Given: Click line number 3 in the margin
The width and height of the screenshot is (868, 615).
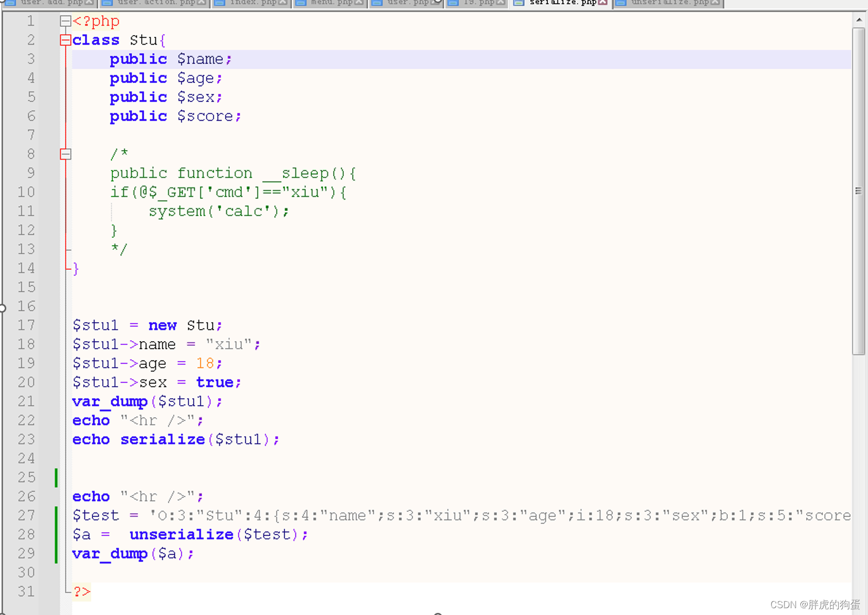Looking at the screenshot, I should click(31, 59).
